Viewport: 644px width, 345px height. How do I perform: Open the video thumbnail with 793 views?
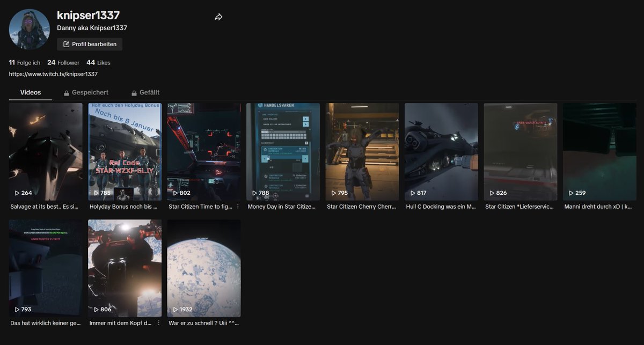coord(46,268)
